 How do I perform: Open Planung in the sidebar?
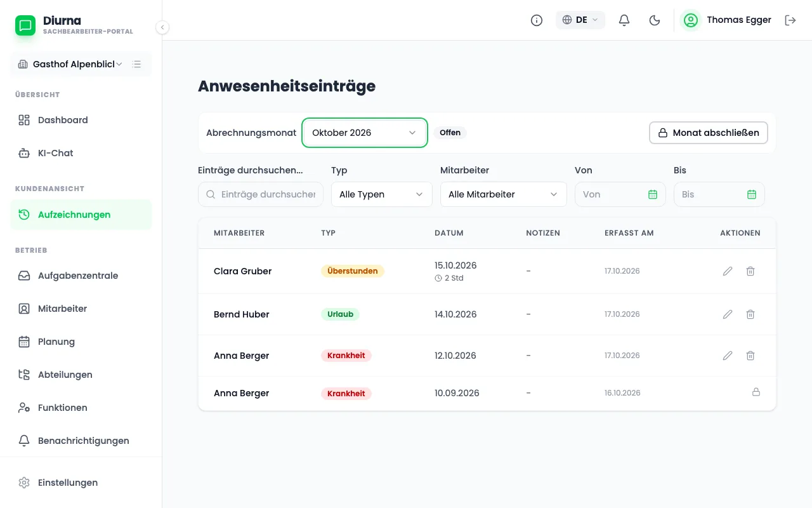click(81, 342)
